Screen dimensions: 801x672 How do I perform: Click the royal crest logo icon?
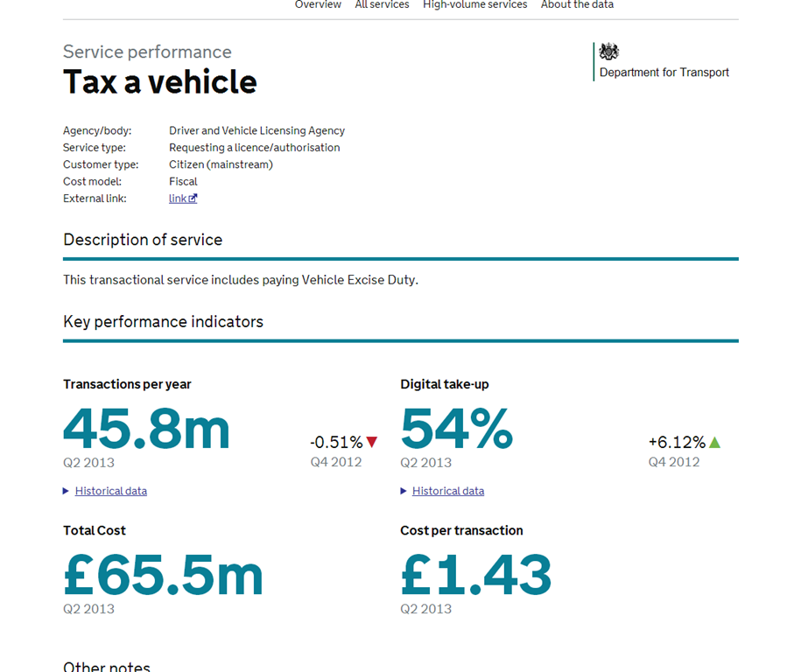tap(608, 52)
